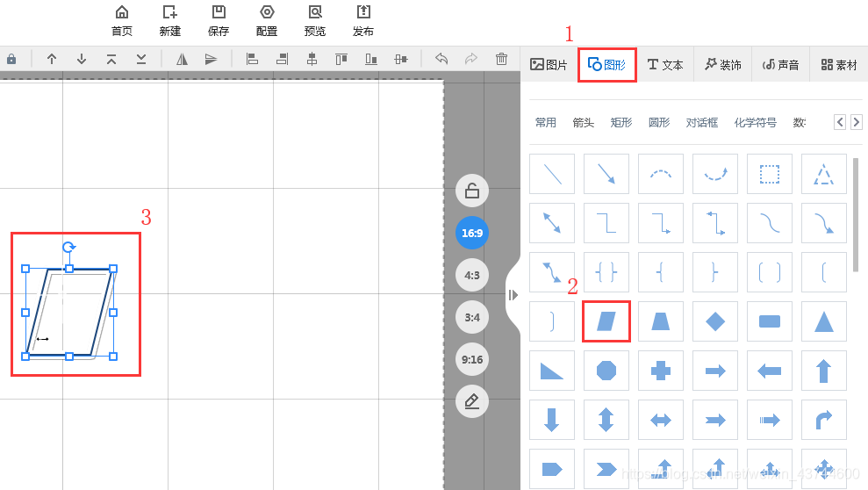Insert the straight line shape

pos(552,174)
